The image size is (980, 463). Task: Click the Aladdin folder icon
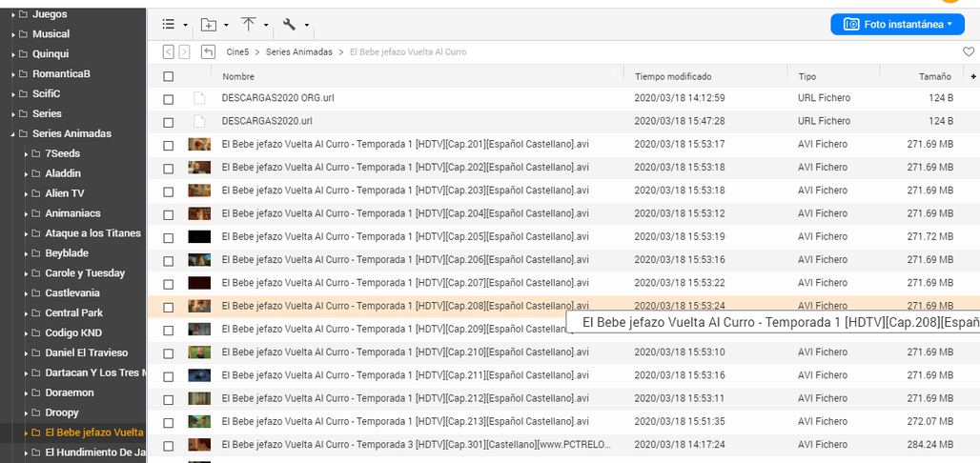click(35, 173)
